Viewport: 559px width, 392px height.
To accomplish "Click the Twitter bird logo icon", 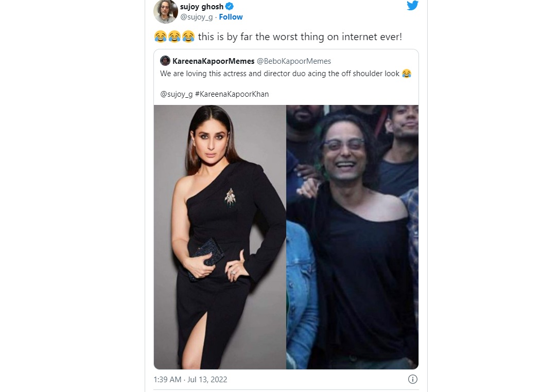I will [x=412, y=5].
